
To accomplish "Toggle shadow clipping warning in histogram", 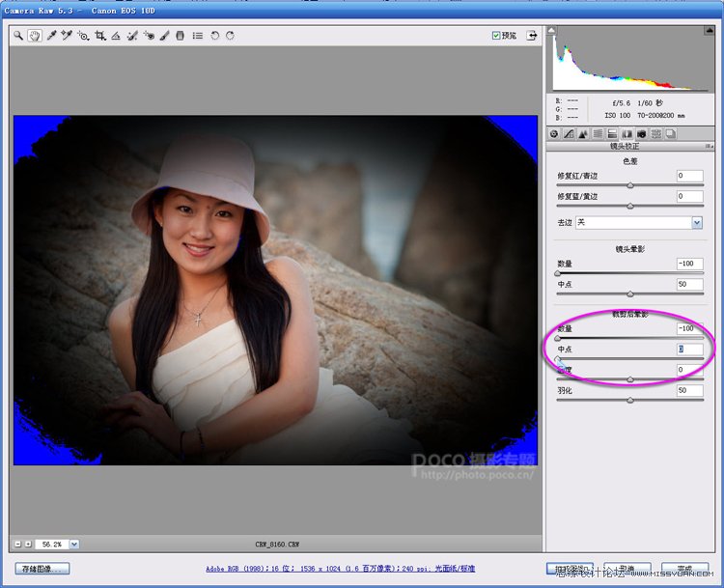I will pos(551,31).
